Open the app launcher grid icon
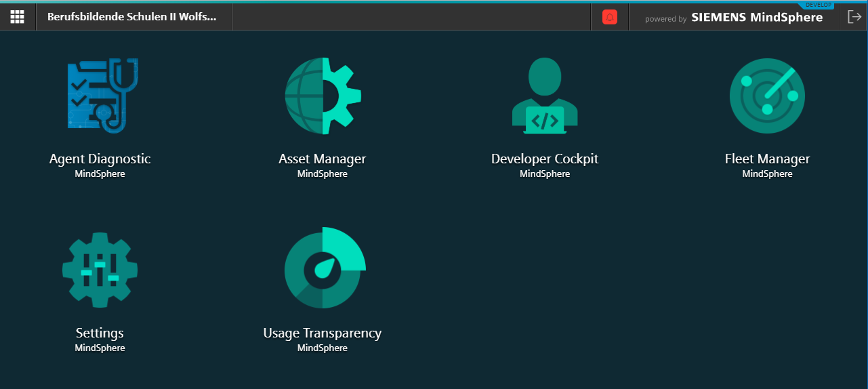This screenshot has height=389, width=868. (18, 17)
